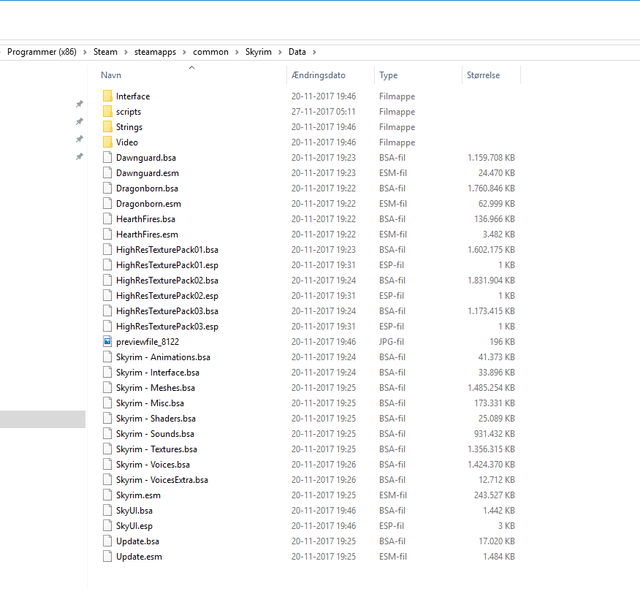Screen dimensions: 640x602
Task: Select the Strings folder icon
Action: [107, 127]
